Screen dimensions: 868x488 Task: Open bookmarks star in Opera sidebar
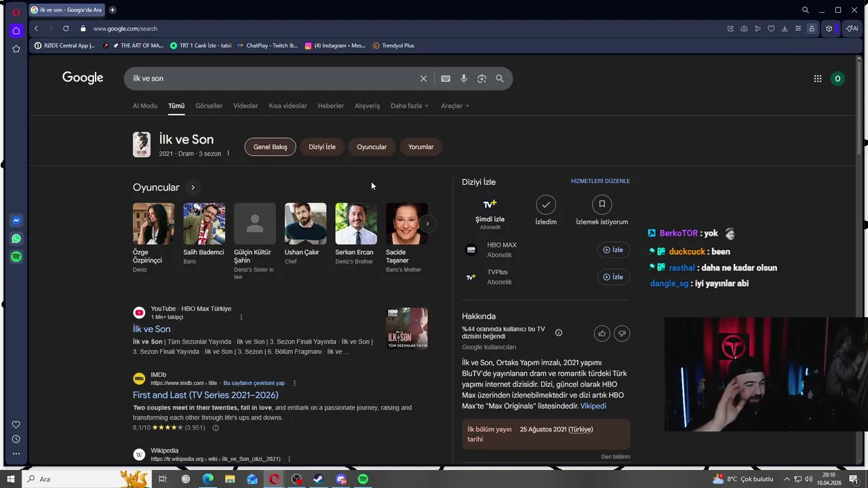(16, 49)
